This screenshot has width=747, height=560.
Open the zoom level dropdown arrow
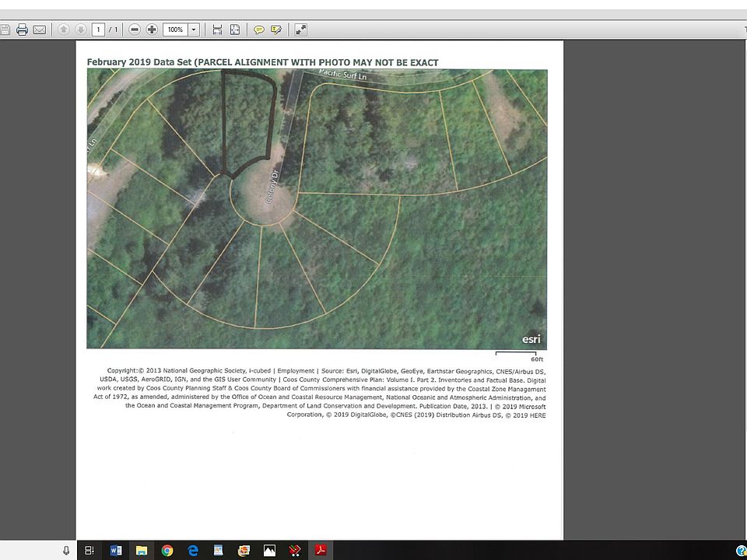pos(194,30)
